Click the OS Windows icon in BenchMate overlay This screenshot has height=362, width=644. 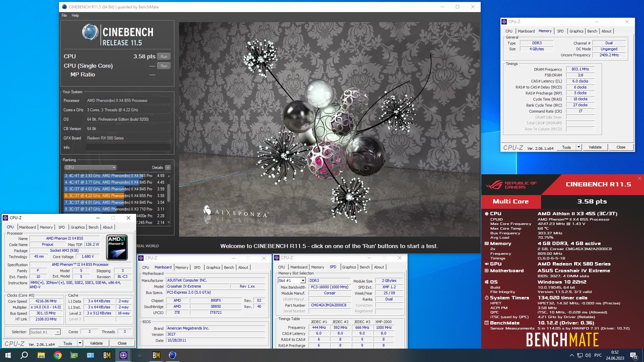(487, 282)
